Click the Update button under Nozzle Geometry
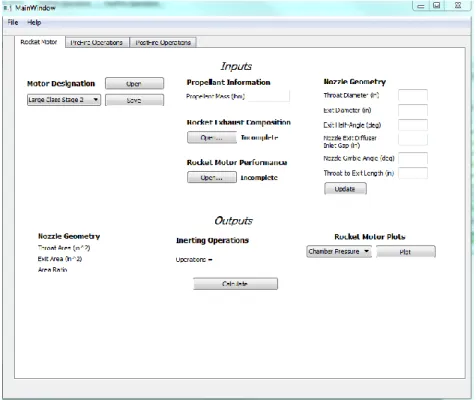The image size is (476, 400). [345, 189]
